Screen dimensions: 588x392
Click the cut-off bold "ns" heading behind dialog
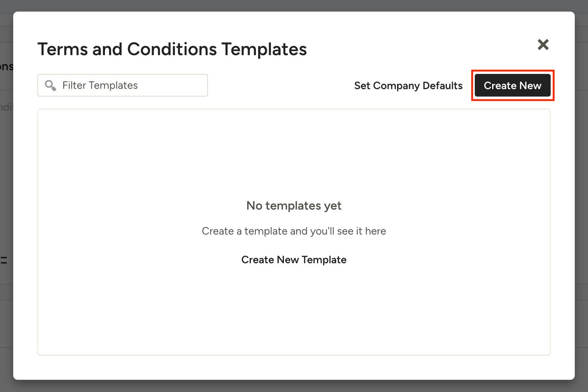(6, 67)
